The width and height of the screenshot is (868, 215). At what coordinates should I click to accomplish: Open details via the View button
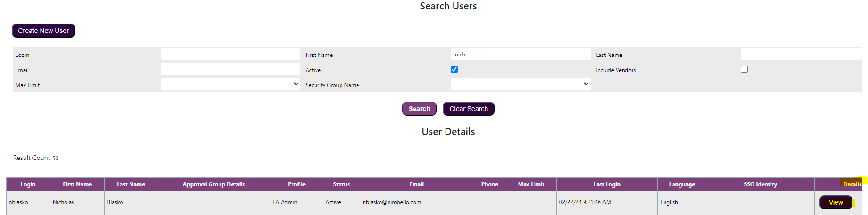pyautogui.click(x=836, y=202)
